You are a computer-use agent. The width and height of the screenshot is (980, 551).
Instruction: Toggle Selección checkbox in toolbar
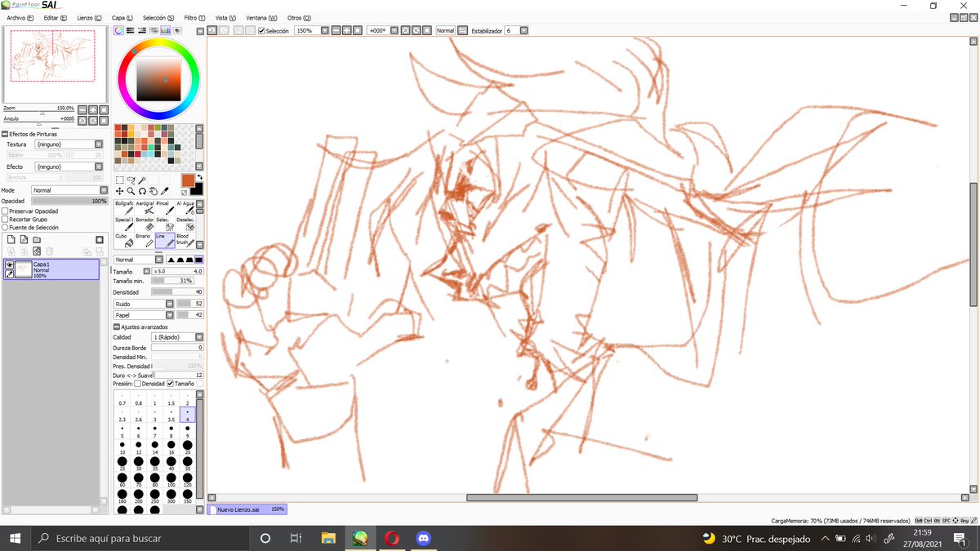pyautogui.click(x=261, y=31)
